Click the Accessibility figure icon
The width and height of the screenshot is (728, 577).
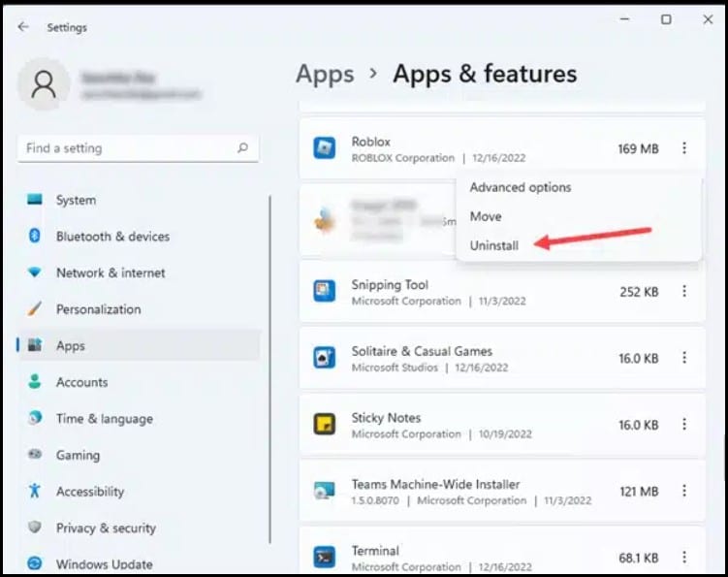coord(34,491)
